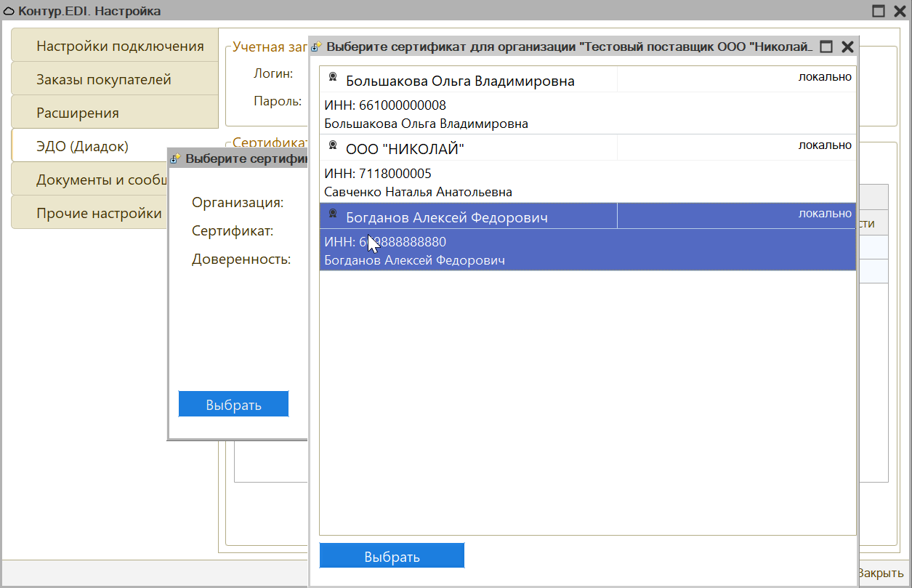The width and height of the screenshot is (912, 588).
Task: Click локально label in ООО "НИКОЛАЙ" row
Action: click(x=825, y=145)
